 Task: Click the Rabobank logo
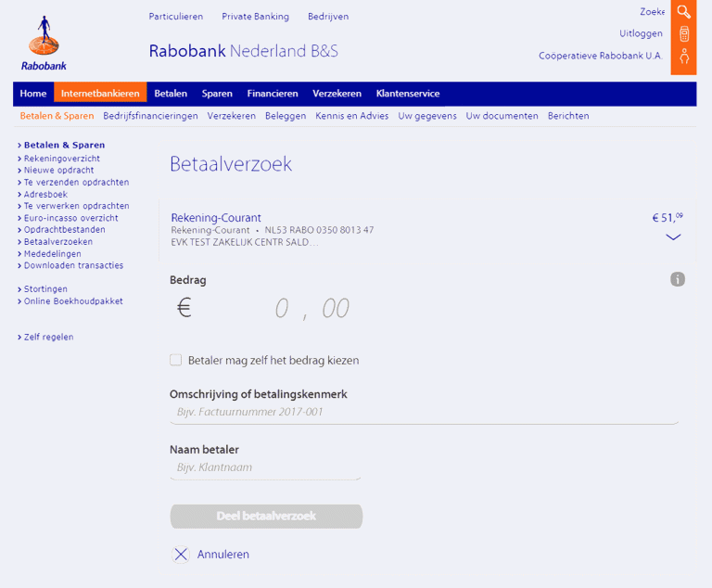coord(44,44)
